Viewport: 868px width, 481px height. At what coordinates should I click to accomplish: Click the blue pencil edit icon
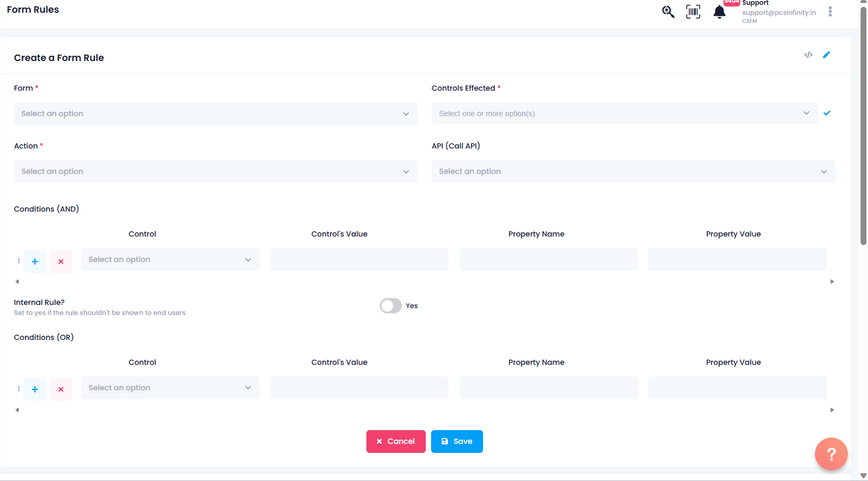[826, 55]
